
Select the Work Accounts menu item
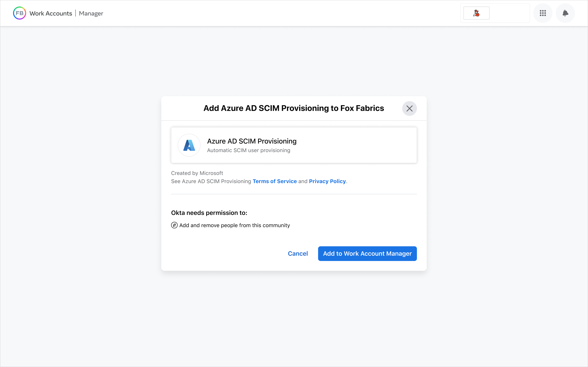pyautogui.click(x=51, y=13)
